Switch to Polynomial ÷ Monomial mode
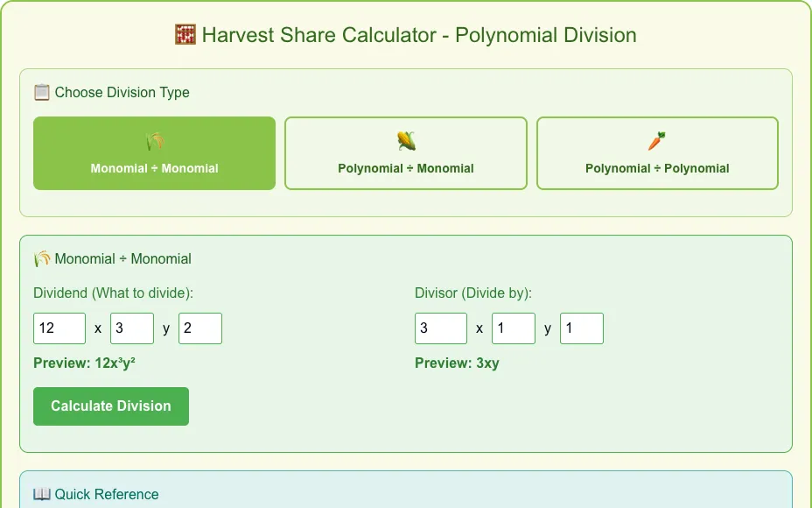The width and height of the screenshot is (812, 508). [x=406, y=153]
